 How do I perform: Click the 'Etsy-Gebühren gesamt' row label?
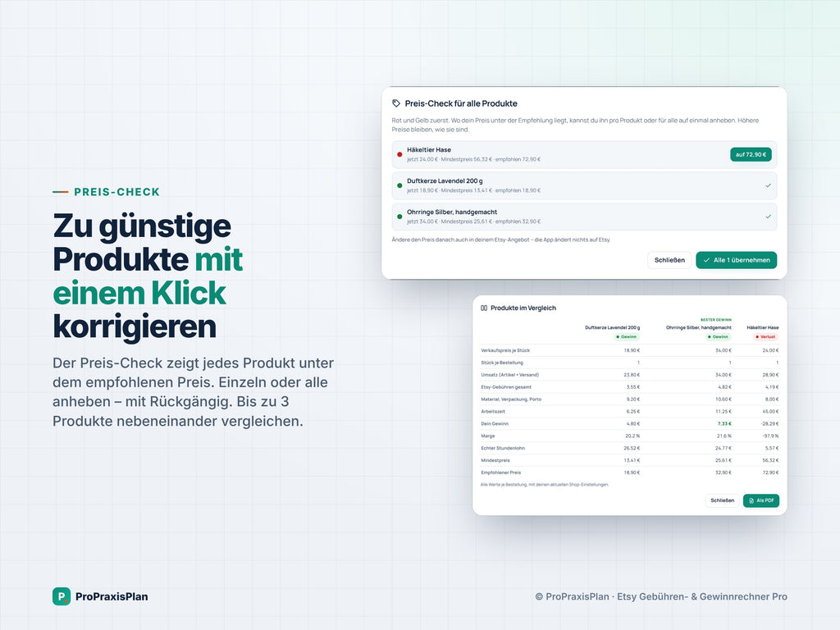506,387
